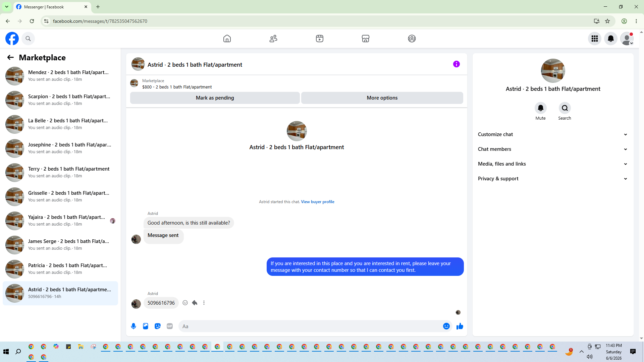Open a new browser tab
The width and height of the screenshot is (644, 362).
click(x=98, y=7)
